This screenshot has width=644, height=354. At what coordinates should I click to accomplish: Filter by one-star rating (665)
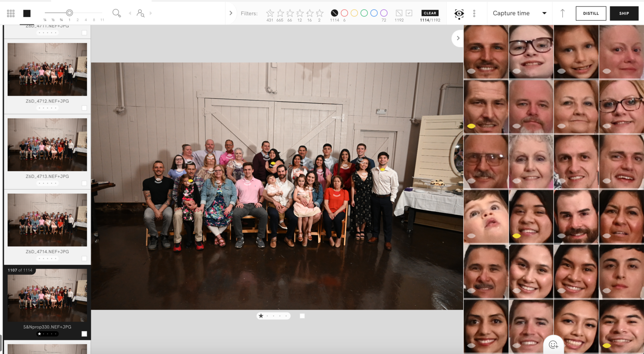click(x=280, y=13)
